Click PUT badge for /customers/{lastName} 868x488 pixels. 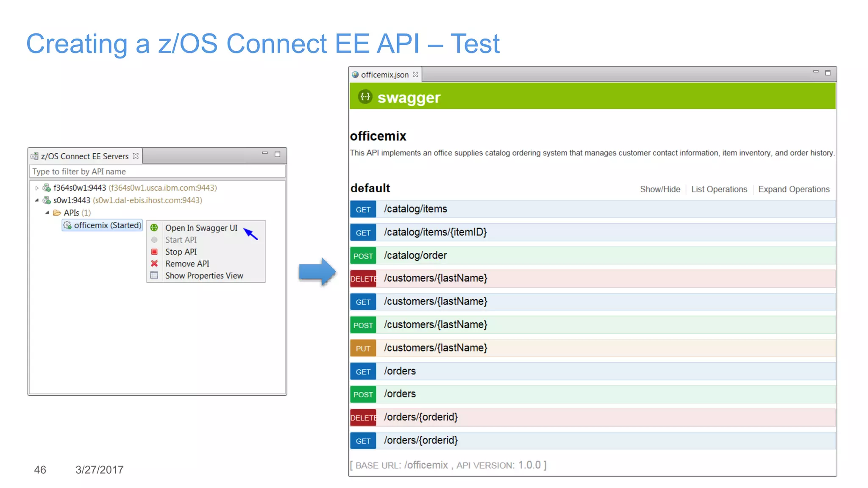coord(363,348)
